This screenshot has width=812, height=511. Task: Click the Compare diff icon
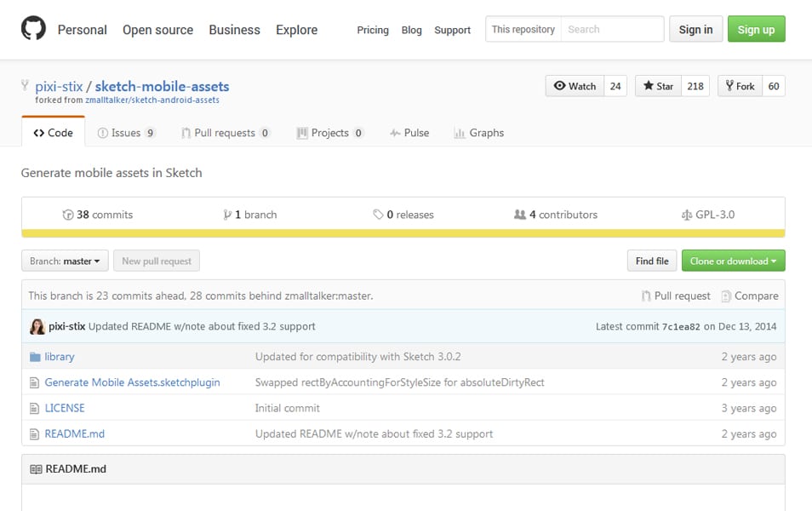point(726,296)
